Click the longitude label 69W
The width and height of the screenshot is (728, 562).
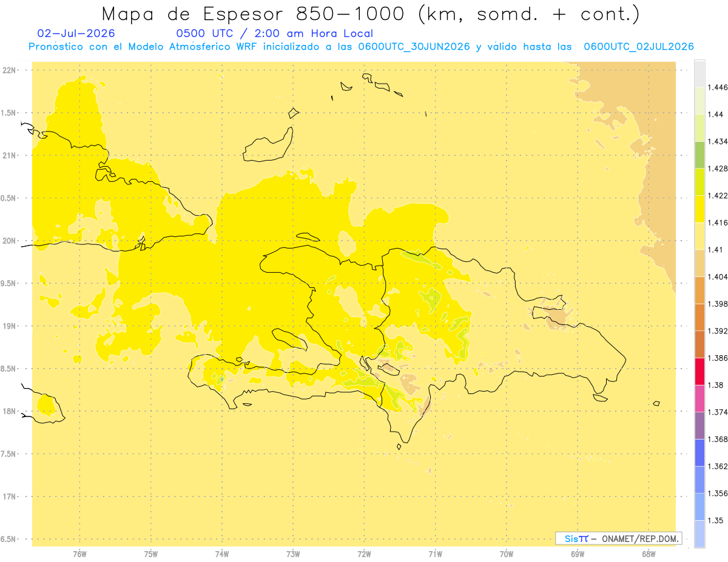pyautogui.click(x=578, y=554)
